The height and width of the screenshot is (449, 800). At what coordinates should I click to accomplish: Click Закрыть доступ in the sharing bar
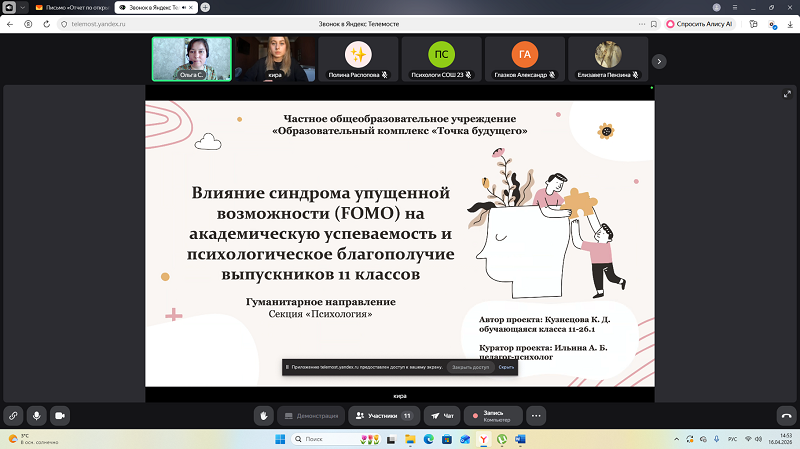click(x=470, y=367)
